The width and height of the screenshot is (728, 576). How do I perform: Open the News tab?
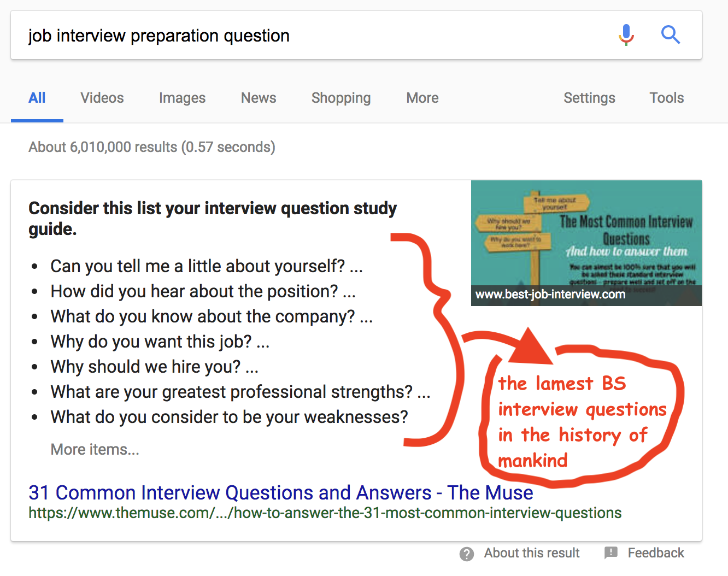tap(259, 98)
